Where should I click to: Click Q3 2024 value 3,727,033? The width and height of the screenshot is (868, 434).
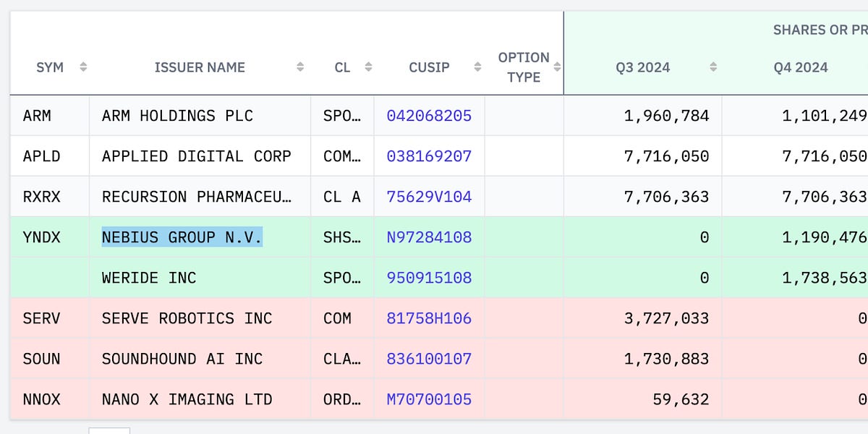click(667, 318)
